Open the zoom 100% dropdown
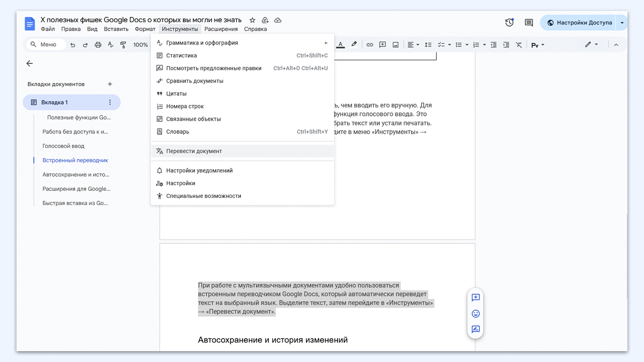The height and width of the screenshot is (362, 644). tap(140, 45)
